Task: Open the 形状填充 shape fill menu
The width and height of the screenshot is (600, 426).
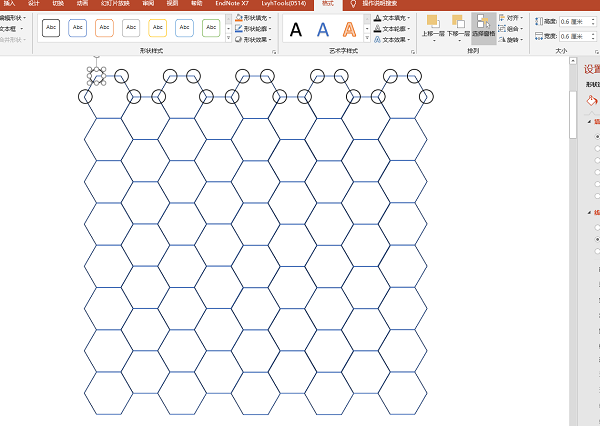Action: (253, 18)
